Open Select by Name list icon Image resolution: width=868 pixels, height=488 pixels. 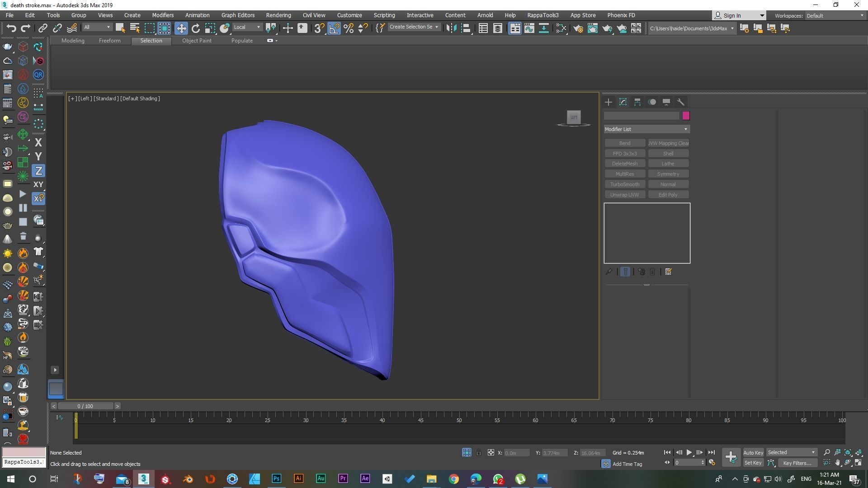(x=135, y=28)
